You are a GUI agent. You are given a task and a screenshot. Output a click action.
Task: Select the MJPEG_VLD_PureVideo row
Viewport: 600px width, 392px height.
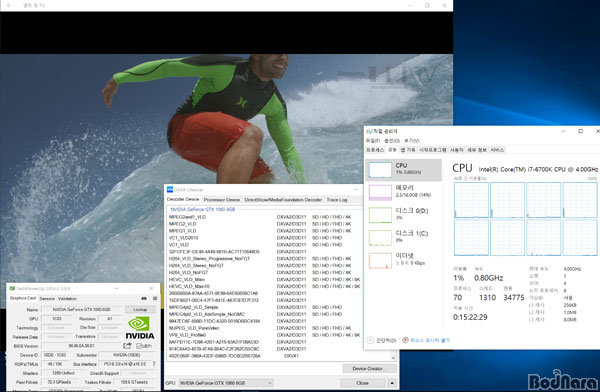point(263,328)
